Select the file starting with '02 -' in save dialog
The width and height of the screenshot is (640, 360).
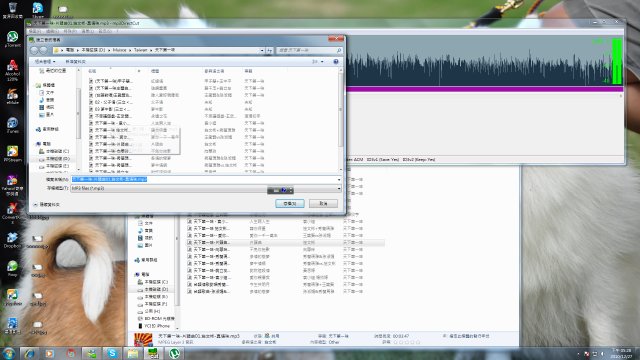111,102
